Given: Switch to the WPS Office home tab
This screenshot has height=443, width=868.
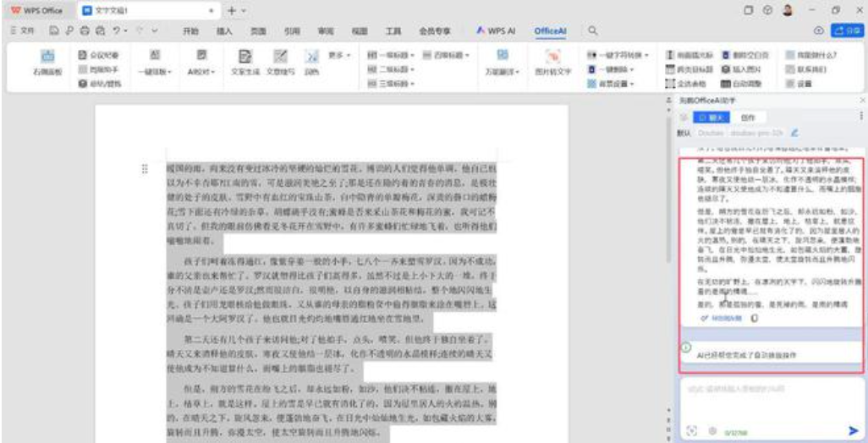Looking at the screenshot, I should coord(36,10).
